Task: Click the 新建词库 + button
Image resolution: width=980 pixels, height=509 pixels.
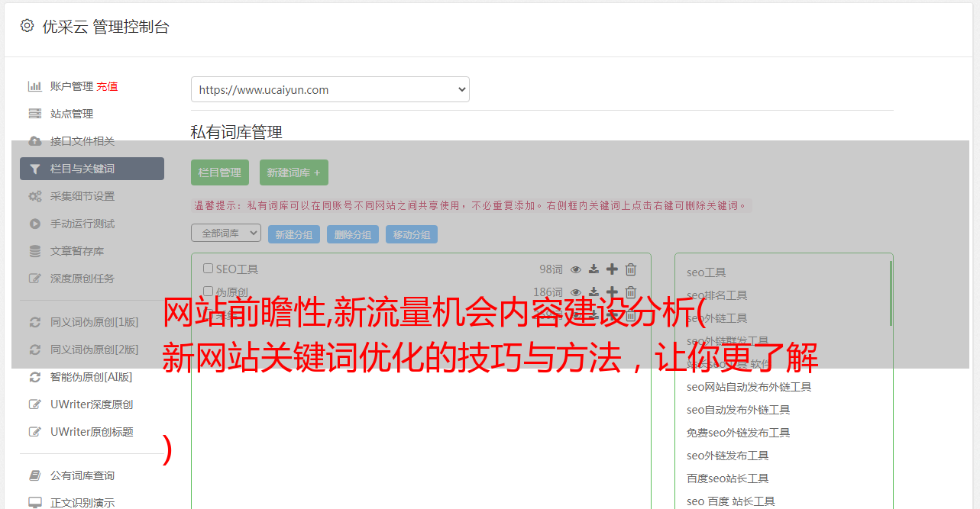Action: point(294,172)
